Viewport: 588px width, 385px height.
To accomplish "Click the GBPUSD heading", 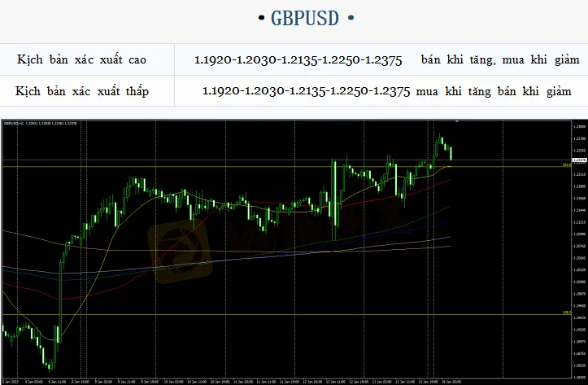I will point(305,18).
